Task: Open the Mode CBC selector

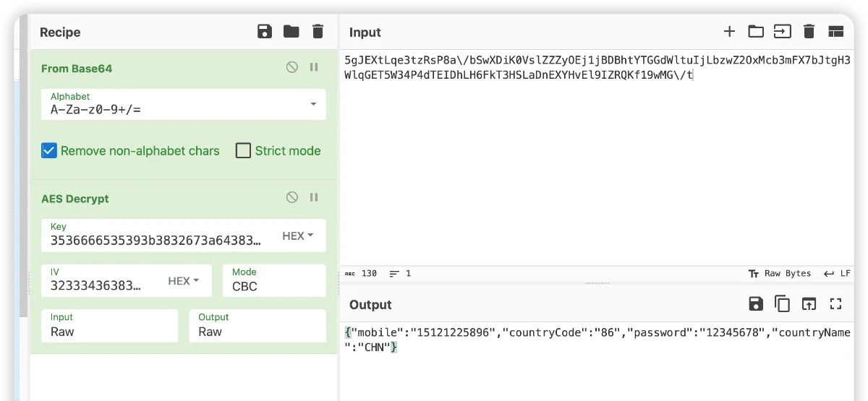Action: coord(274,280)
